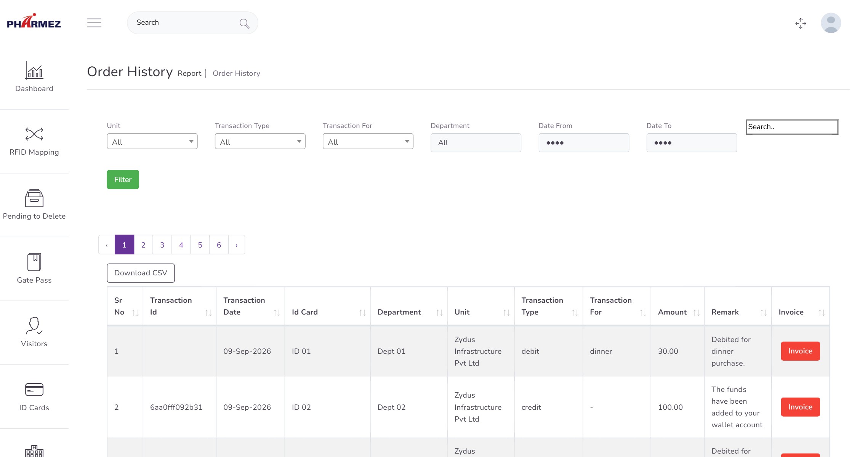Image resolution: width=868 pixels, height=457 pixels.
Task: Toggle fullscreen with the arrows icon
Action: 801,23
